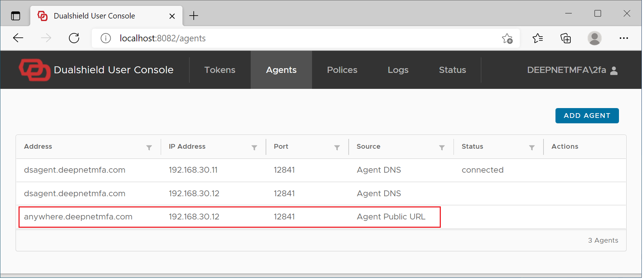Open the browser profile avatar
644x280 pixels.
594,38
